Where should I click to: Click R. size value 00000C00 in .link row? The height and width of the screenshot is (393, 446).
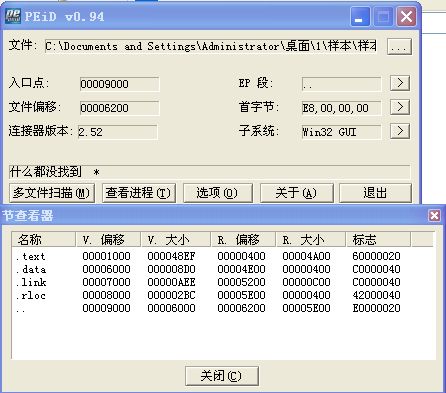(x=306, y=282)
